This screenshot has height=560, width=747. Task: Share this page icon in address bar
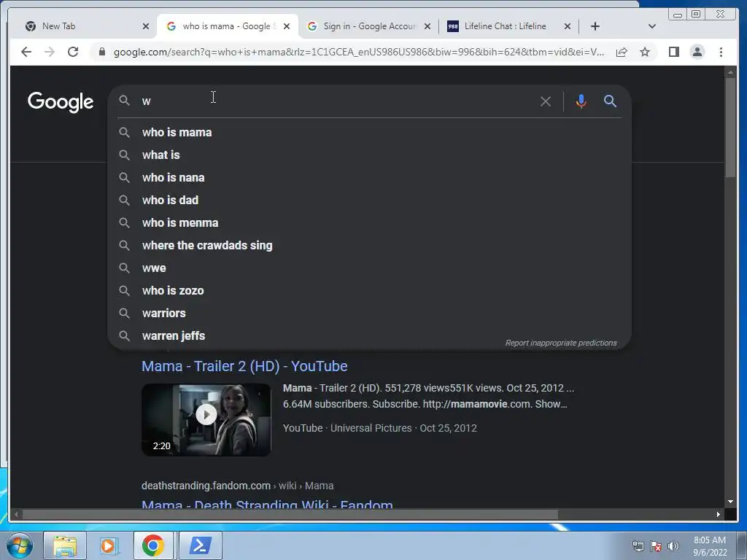[x=622, y=52]
